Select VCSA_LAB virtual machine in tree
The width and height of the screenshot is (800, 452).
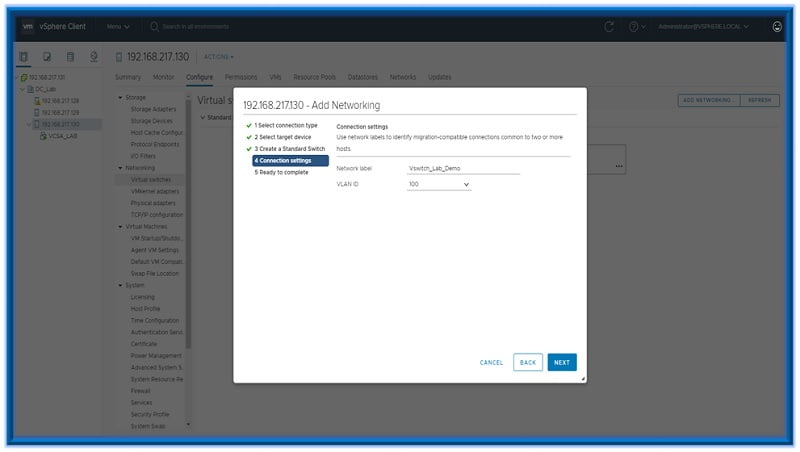[x=63, y=136]
